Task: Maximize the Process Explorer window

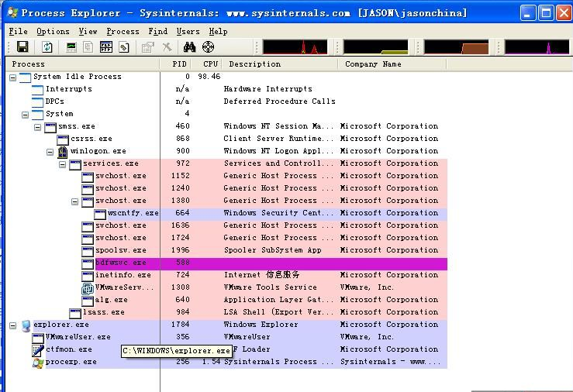Action: [547, 12]
